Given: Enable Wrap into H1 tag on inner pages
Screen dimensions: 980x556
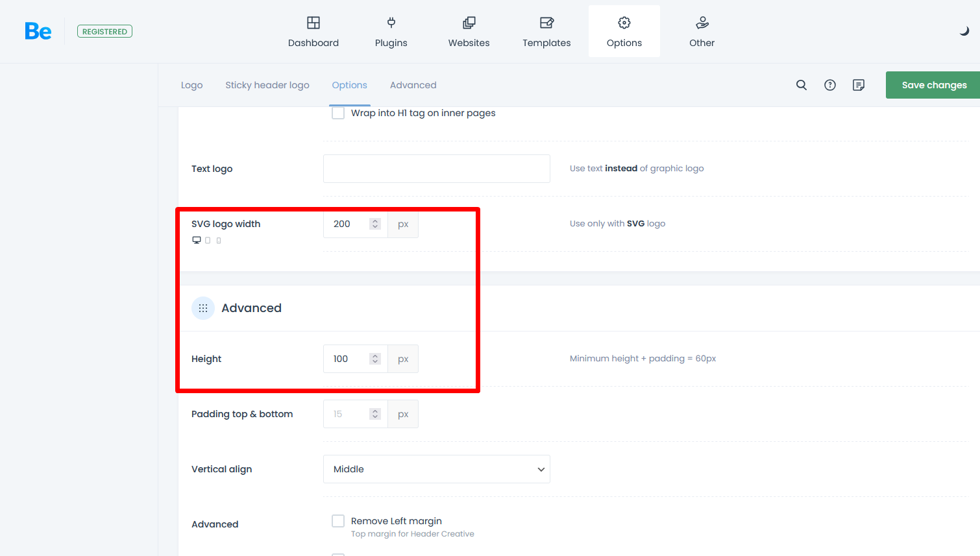Looking at the screenshot, I should point(338,113).
